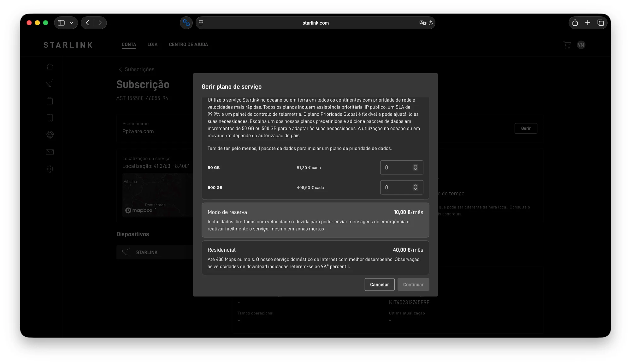
Task: Go forward to the next page
Action: click(x=100, y=23)
